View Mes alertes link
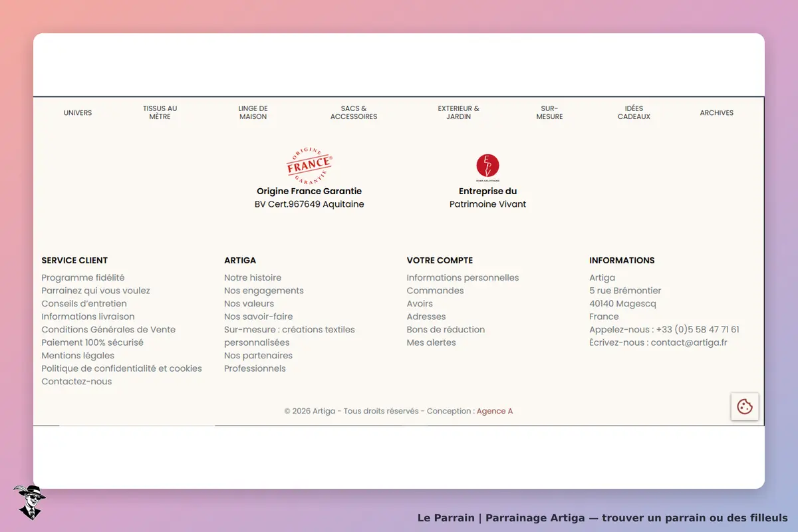 pos(432,342)
